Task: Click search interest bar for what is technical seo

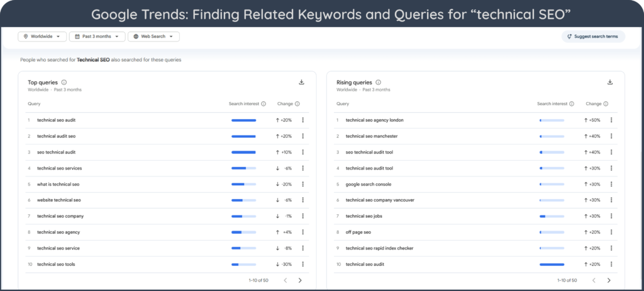Action: click(x=243, y=184)
